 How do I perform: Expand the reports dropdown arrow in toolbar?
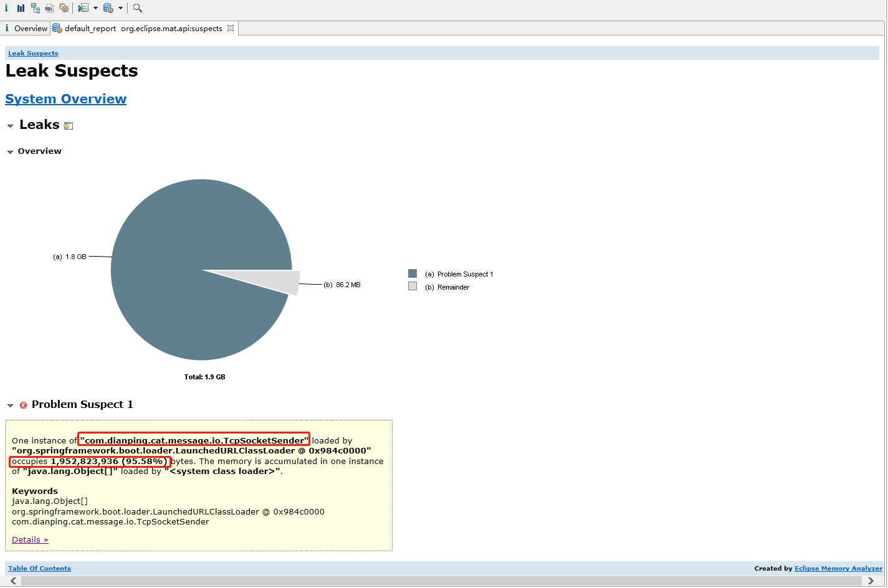(x=95, y=8)
